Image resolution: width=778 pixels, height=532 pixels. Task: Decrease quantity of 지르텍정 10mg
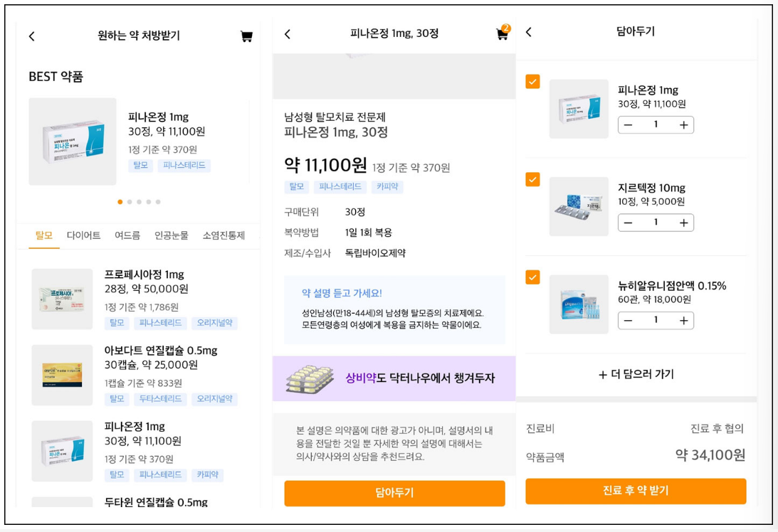click(628, 223)
